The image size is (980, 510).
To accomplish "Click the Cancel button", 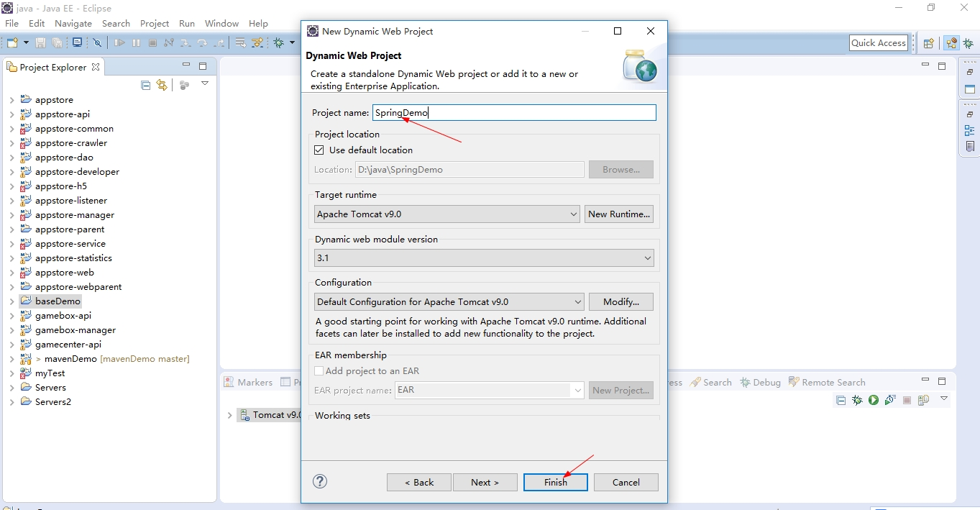I will pyautogui.click(x=626, y=483).
